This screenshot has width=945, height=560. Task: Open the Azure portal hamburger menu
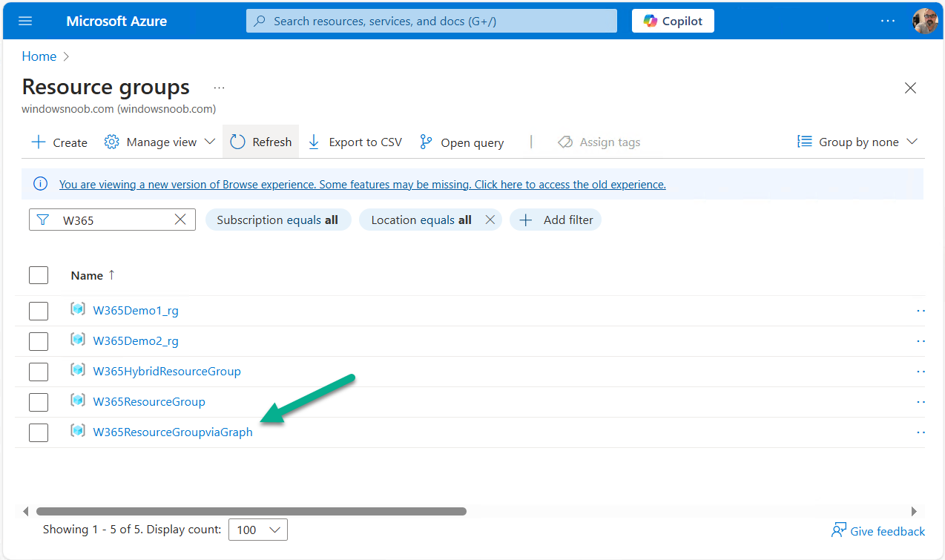click(25, 21)
